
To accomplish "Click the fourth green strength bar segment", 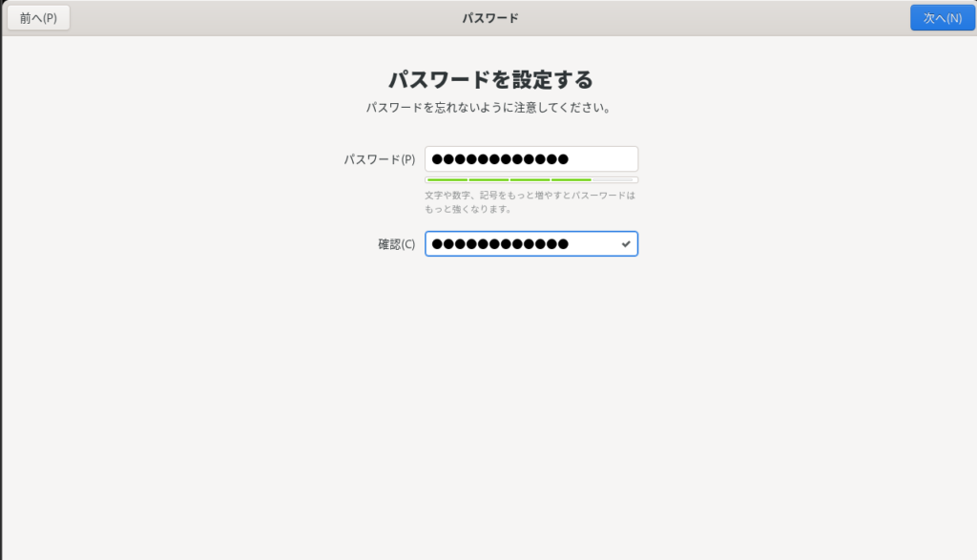I will tap(572, 179).
